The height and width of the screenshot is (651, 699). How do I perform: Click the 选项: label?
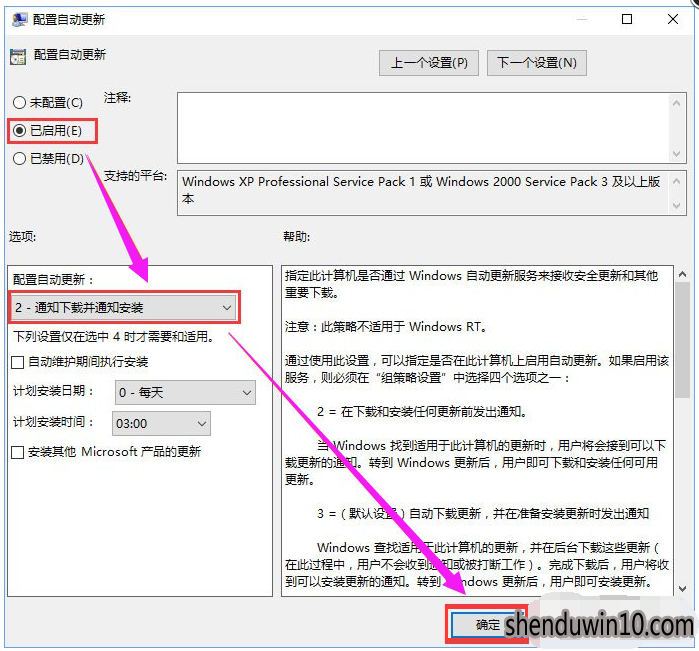(23, 236)
